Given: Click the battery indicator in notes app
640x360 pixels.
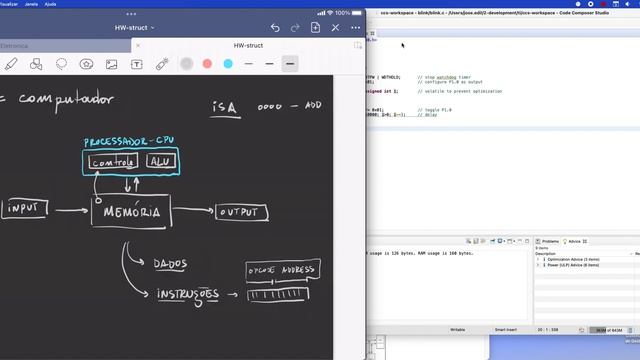Looking at the screenshot, I should [x=356, y=13].
